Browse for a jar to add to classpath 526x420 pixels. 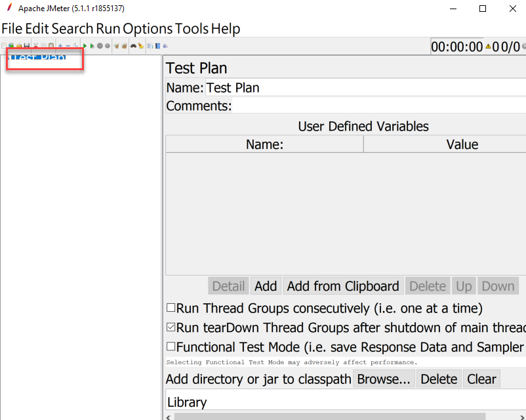pos(384,379)
